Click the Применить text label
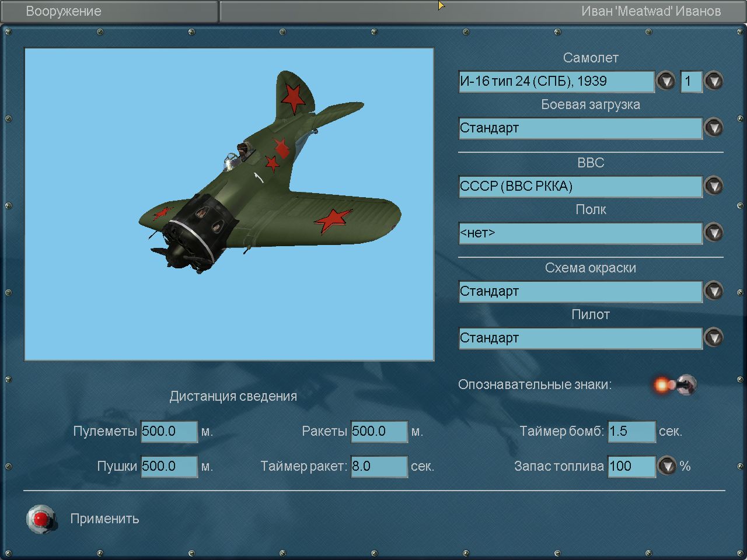 (x=105, y=519)
